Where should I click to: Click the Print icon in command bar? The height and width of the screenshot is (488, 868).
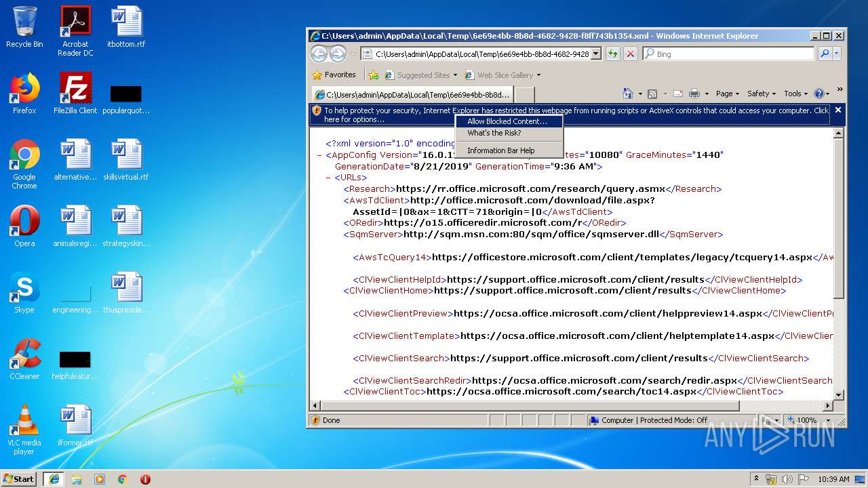pos(694,94)
